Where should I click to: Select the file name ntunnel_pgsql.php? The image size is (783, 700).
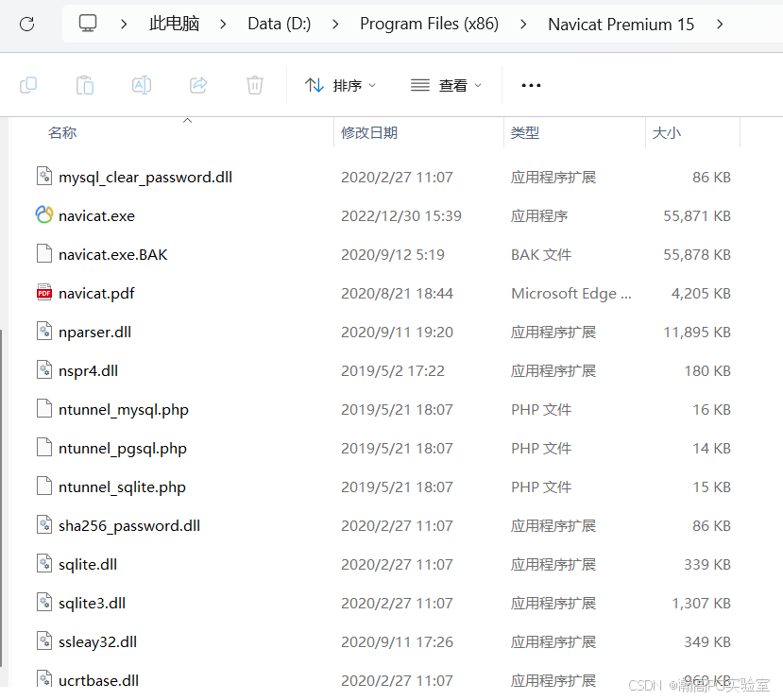pos(123,449)
